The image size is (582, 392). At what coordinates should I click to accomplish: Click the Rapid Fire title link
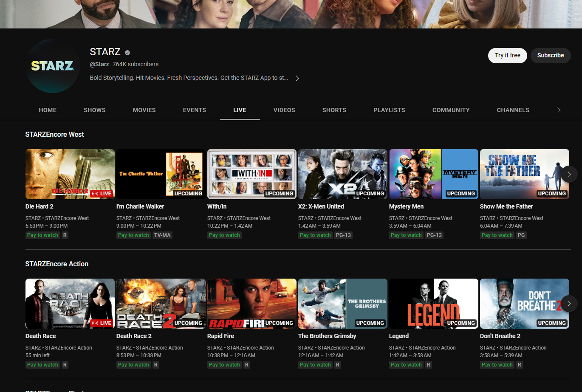coord(221,336)
